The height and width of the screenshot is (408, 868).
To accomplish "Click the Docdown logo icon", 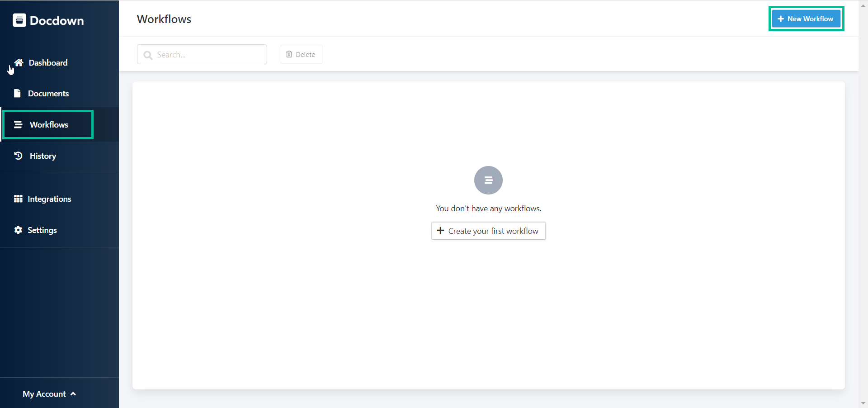I will 19,20.
